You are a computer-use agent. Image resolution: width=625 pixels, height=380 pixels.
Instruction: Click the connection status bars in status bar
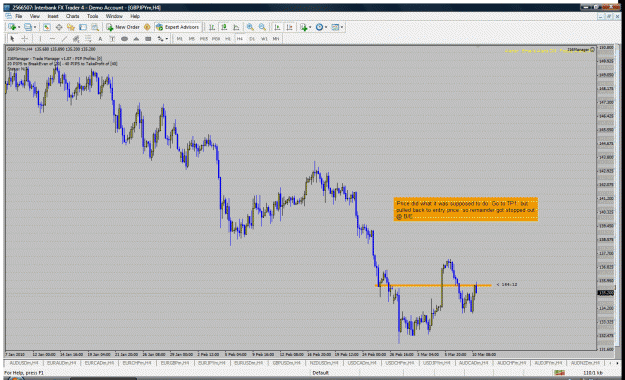pos(559,373)
